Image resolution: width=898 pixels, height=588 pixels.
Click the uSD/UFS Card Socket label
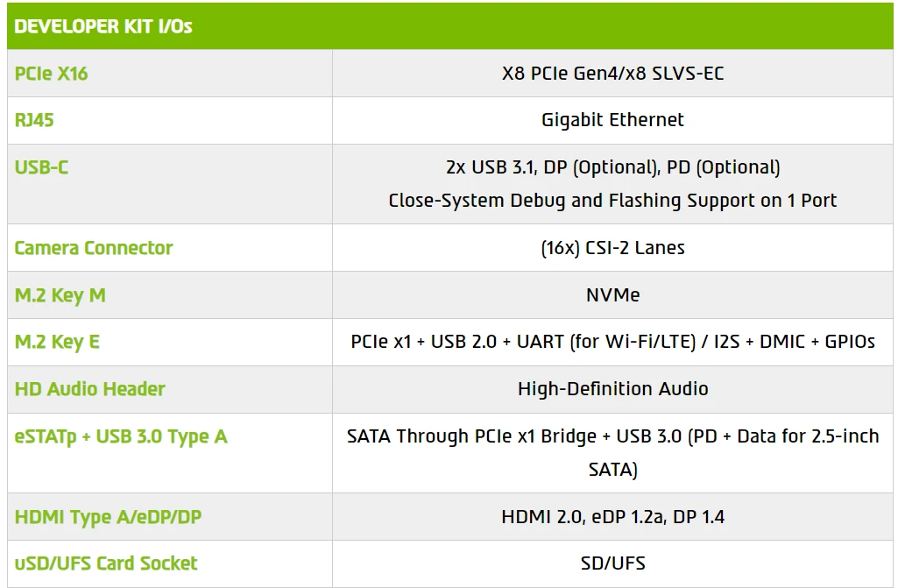(106, 563)
